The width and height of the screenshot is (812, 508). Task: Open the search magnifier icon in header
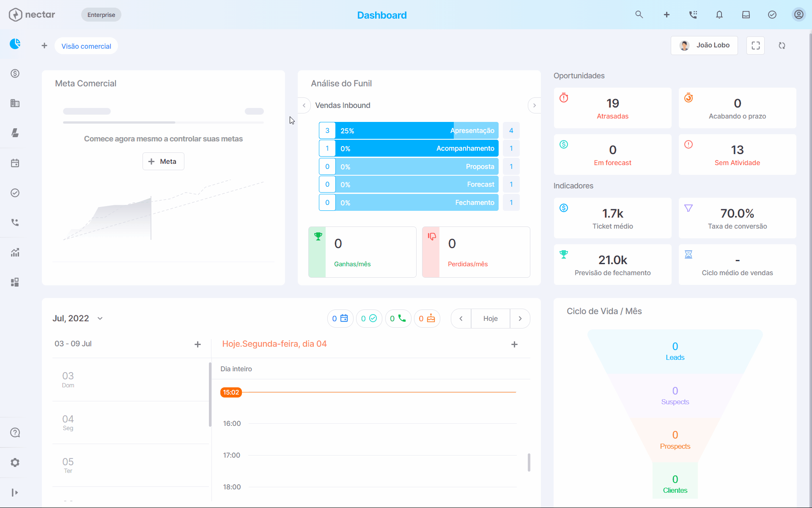(639, 15)
